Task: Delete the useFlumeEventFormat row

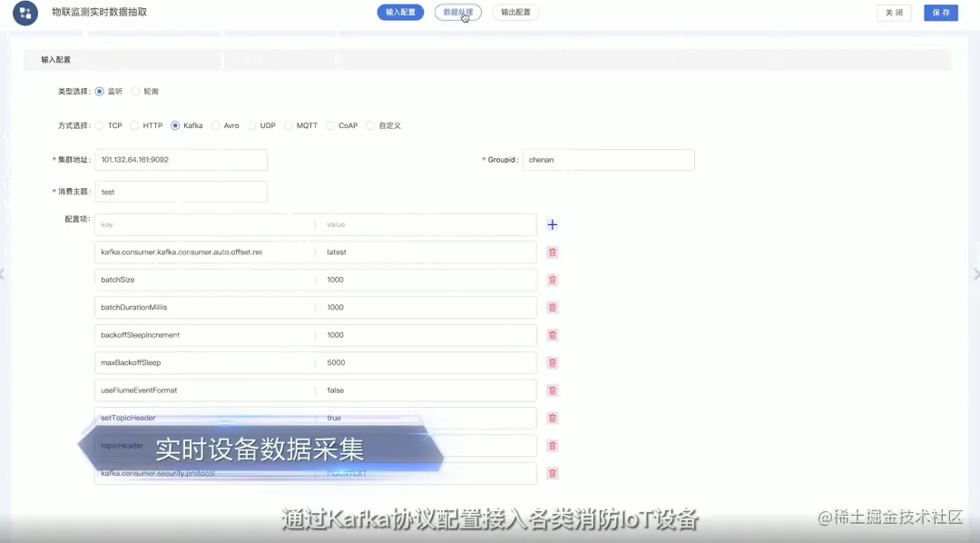Action: (x=553, y=390)
